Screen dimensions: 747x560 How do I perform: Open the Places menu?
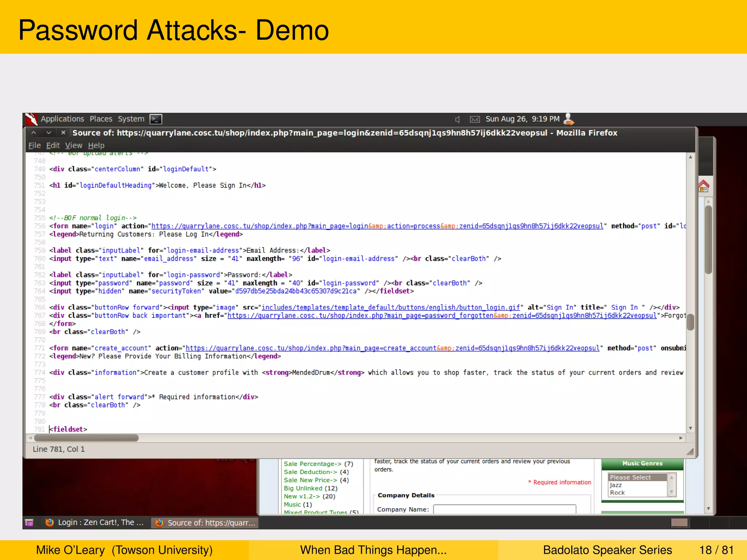101,119
